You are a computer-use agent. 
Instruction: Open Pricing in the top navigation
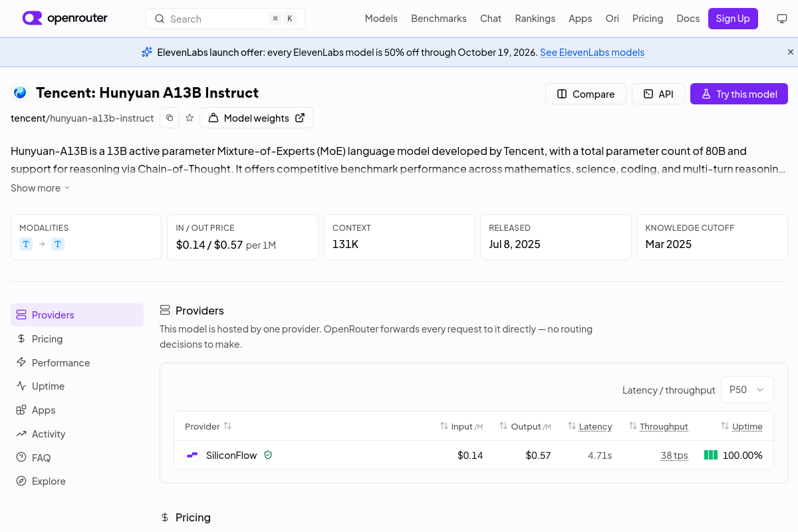(x=648, y=19)
